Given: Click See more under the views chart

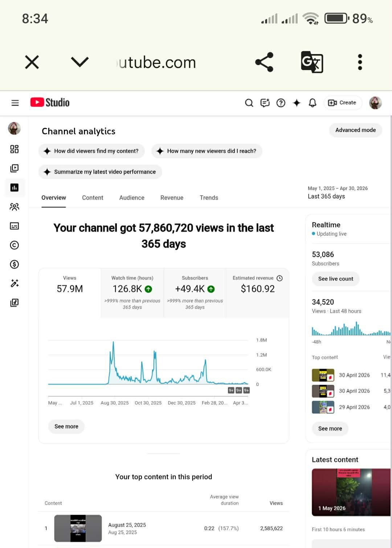Looking at the screenshot, I should [x=66, y=426].
